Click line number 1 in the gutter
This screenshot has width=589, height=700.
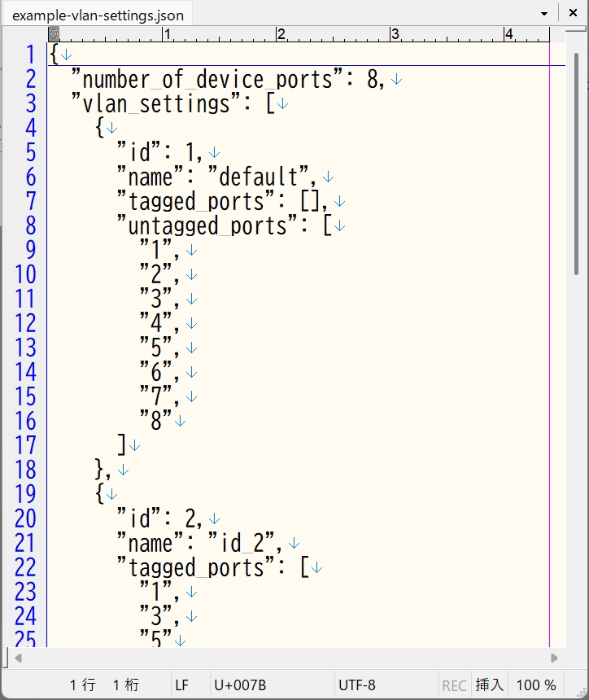(30, 55)
